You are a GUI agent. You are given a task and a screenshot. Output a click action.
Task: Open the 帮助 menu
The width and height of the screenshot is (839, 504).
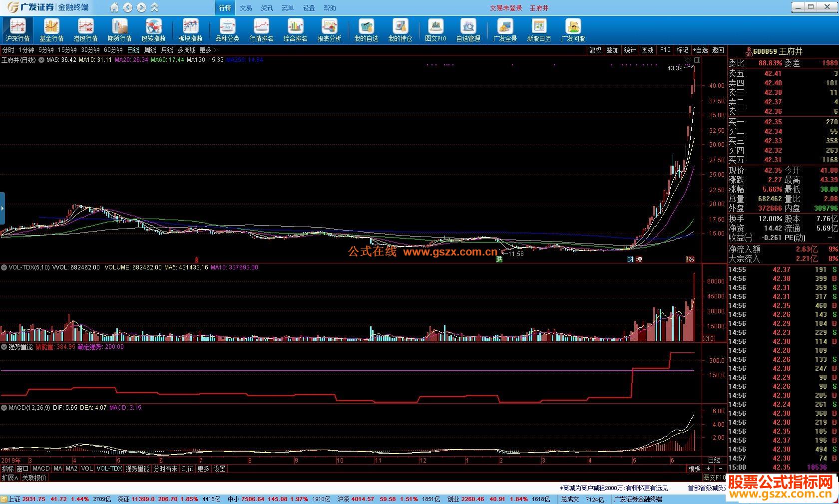click(330, 8)
